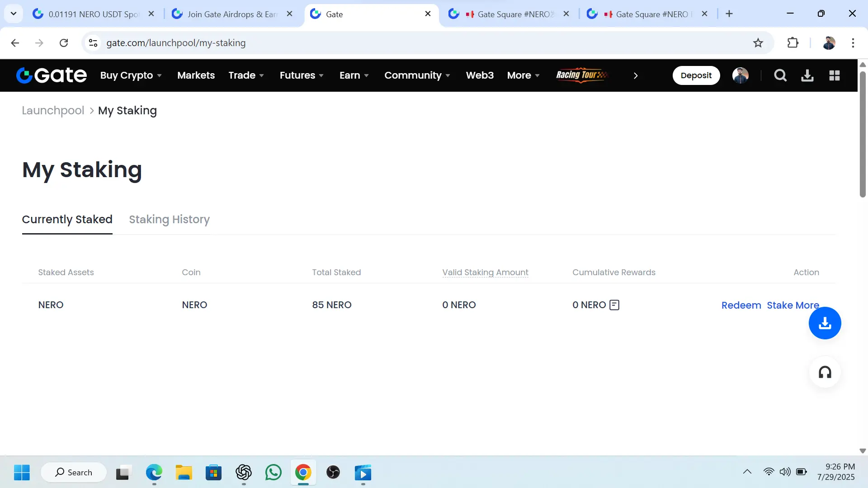868x488 pixels.
Task: Click the Racing Tour banner
Action: click(x=582, y=75)
